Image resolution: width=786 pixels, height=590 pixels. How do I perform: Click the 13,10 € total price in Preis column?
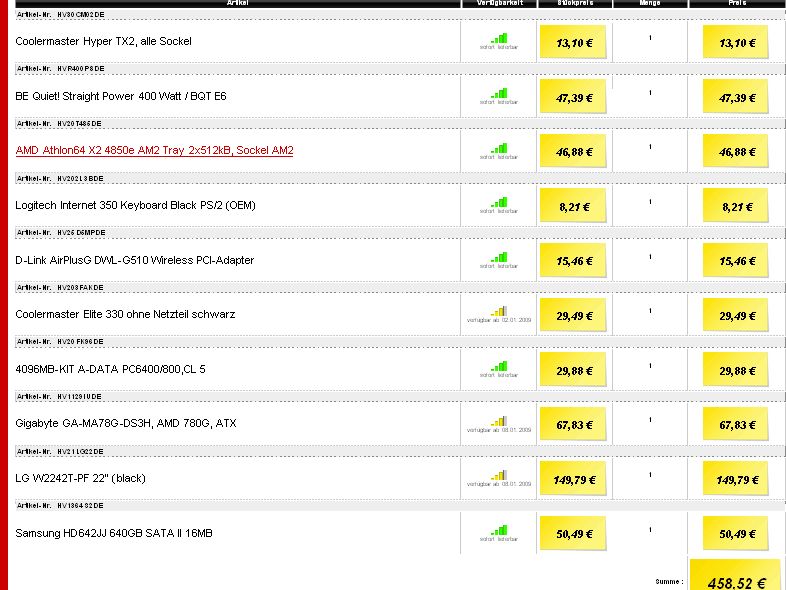(x=736, y=42)
